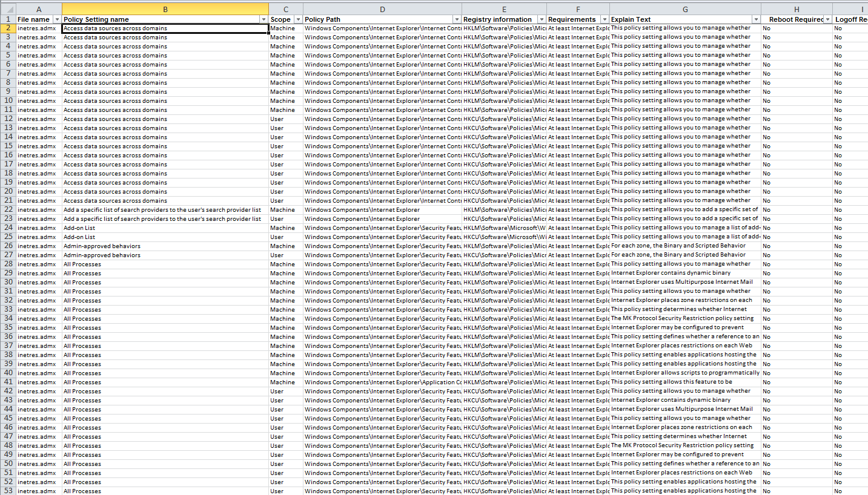Select column F header

click(578, 8)
